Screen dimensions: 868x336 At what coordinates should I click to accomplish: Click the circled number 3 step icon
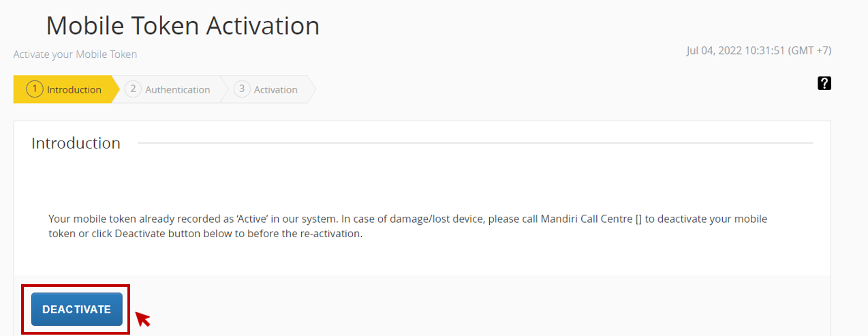242,89
